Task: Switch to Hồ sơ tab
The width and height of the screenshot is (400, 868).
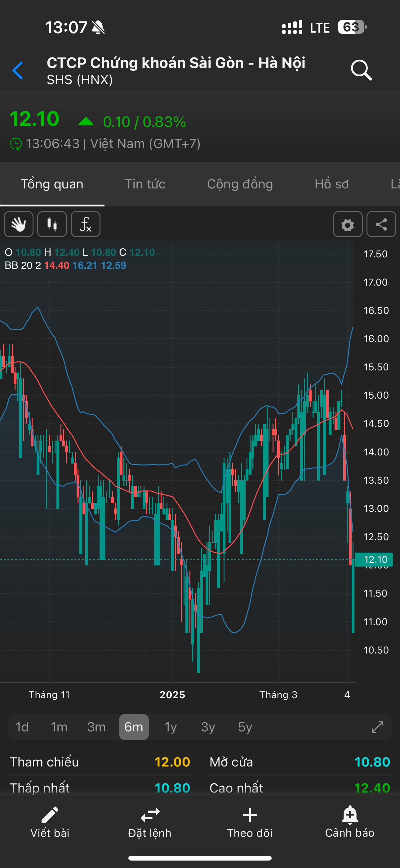Action: click(x=332, y=184)
